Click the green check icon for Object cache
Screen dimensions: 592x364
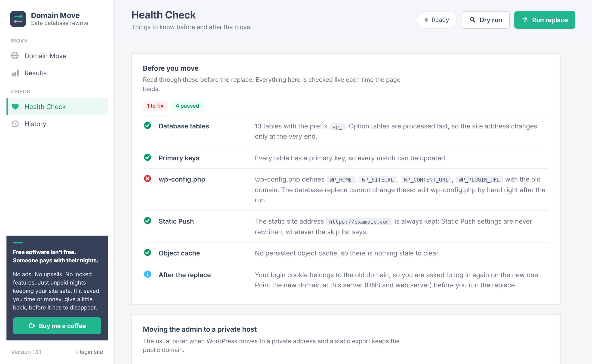(148, 252)
